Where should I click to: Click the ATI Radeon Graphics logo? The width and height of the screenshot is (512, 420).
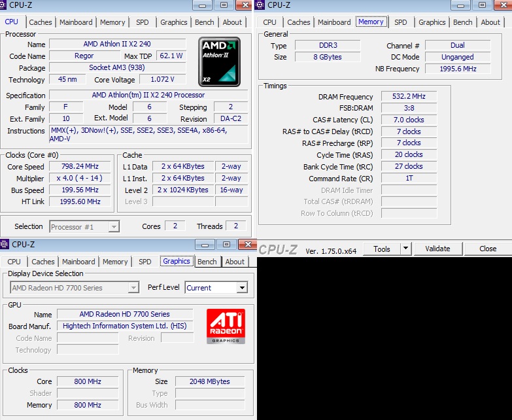point(226,326)
